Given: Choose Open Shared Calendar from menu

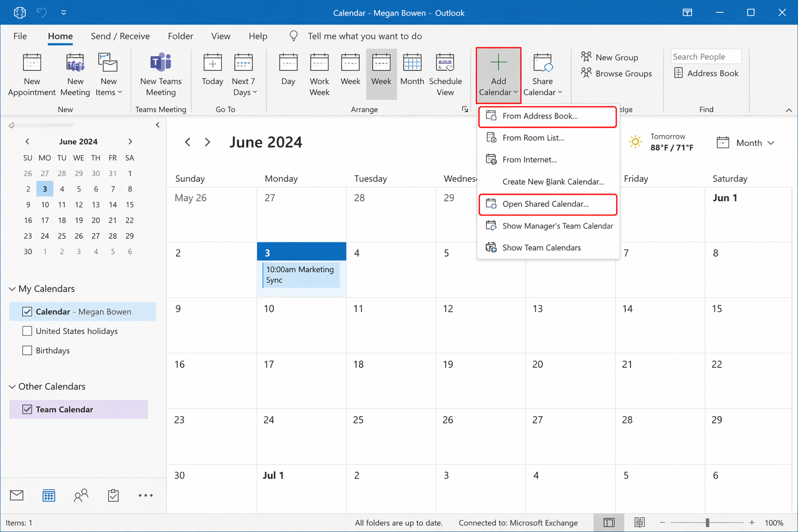Looking at the screenshot, I should 545,204.
